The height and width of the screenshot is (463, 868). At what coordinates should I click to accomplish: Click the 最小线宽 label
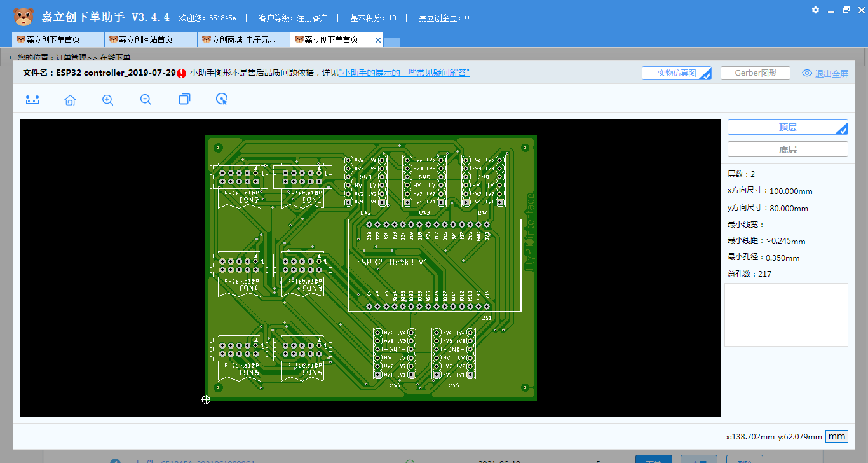tap(746, 225)
